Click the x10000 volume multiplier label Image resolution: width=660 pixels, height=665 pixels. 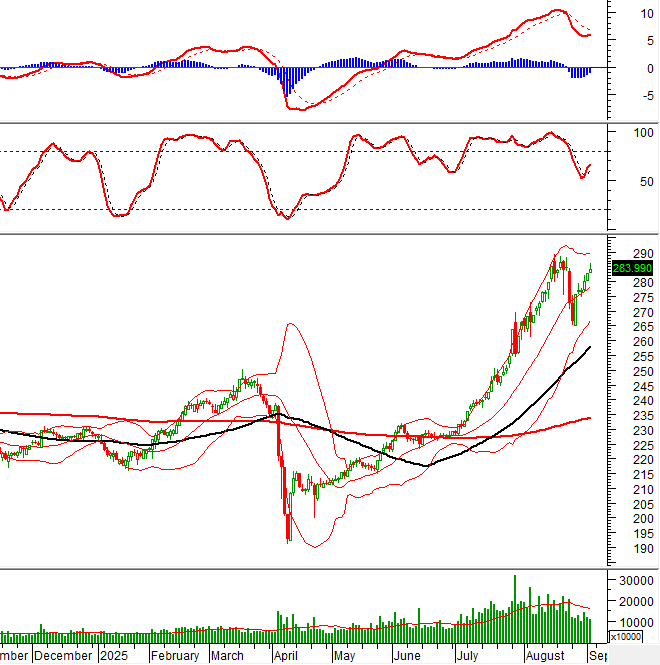[629, 636]
